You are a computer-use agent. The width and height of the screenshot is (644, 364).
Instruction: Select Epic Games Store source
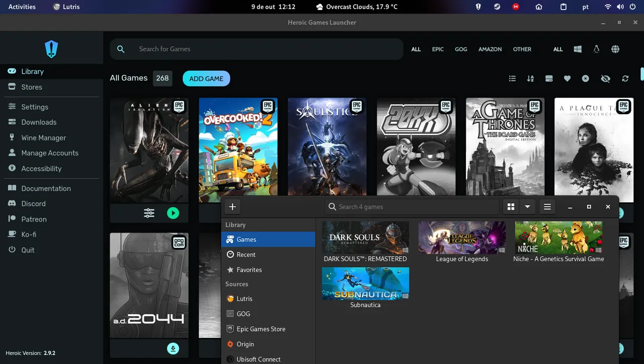coord(268,329)
